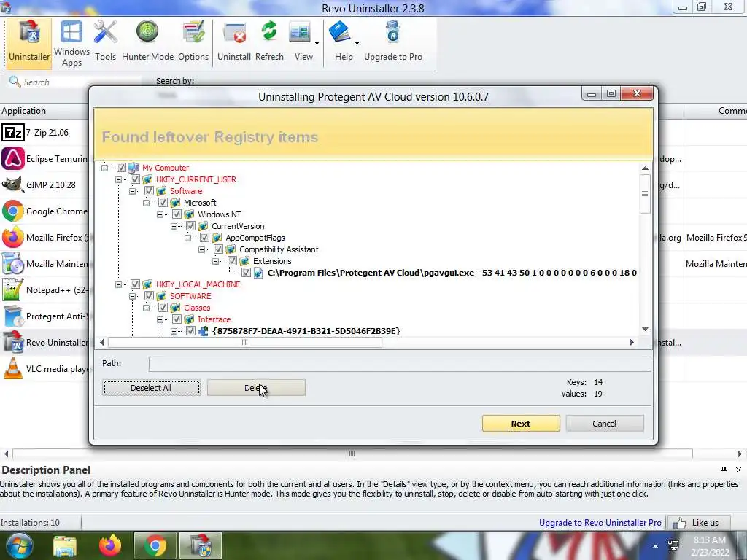Select the Google Chrome application icon

(x=13, y=211)
